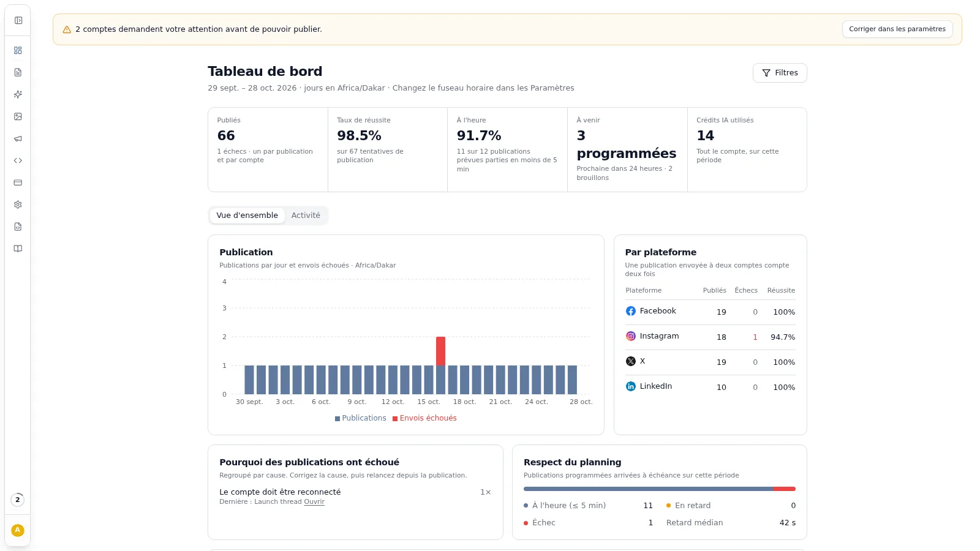
Task: Click Instagram's 94.7% success value
Action: (783, 337)
